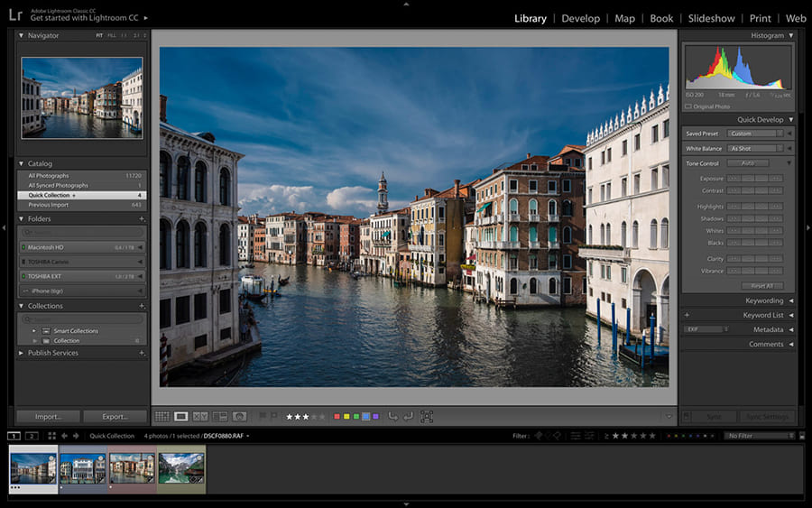Select the Loupe view icon

click(x=181, y=416)
